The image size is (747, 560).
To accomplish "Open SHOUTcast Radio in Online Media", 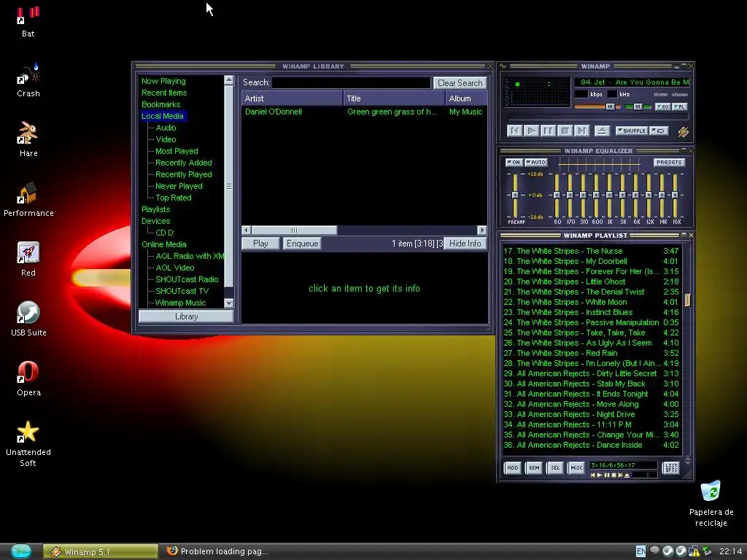I will (187, 279).
